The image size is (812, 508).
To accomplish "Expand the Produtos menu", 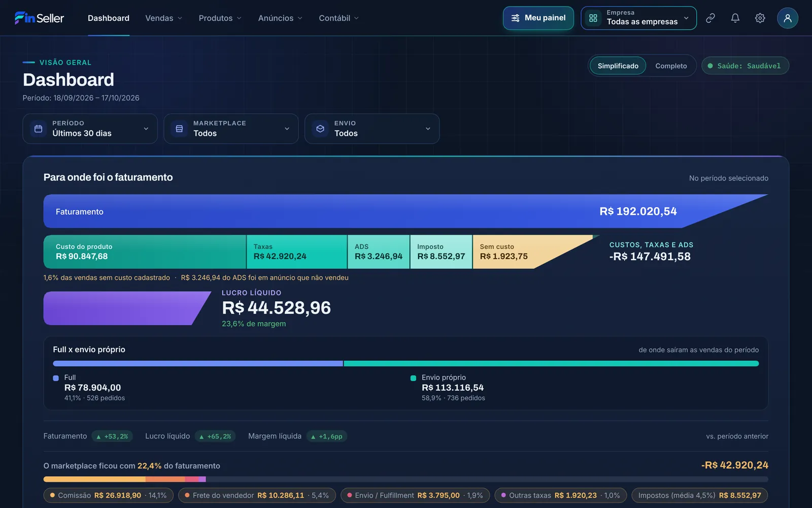I will pos(220,18).
